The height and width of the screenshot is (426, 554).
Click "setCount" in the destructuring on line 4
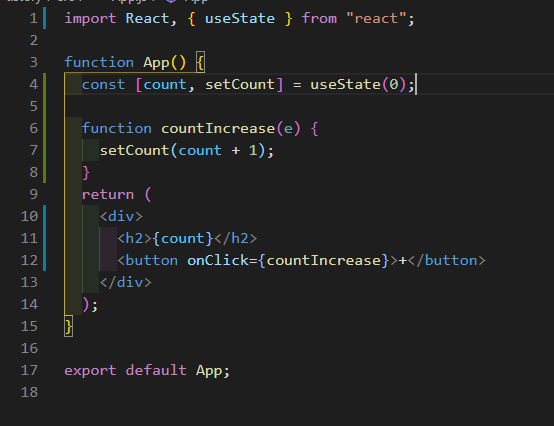pyautogui.click(x=240, y=84)
